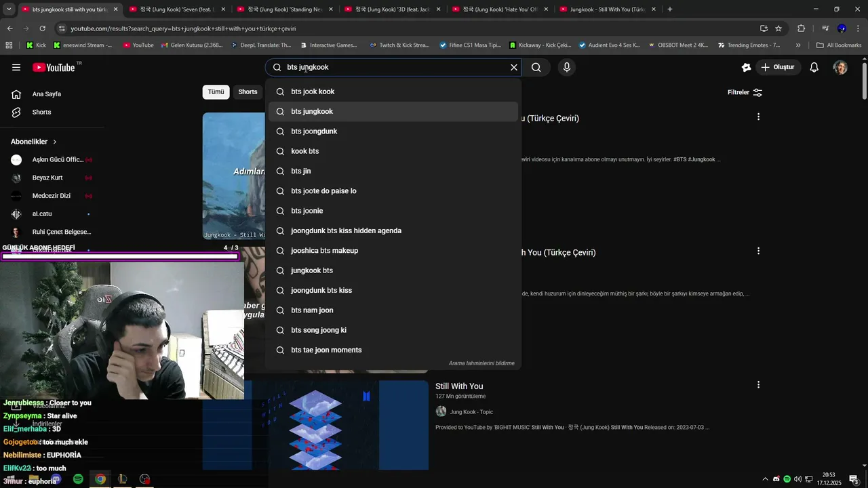Start voice search with the microphone
This screenshot has height=488, width=868.
[567, 67]
